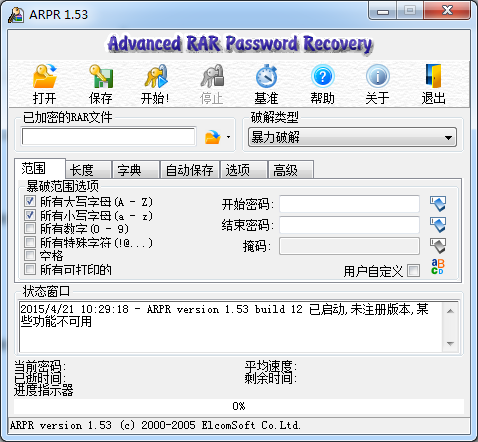Start recovery with the 开始! keys icon
Screen dimensions: 478x442
pyautogui.click(x=156, y=76)
